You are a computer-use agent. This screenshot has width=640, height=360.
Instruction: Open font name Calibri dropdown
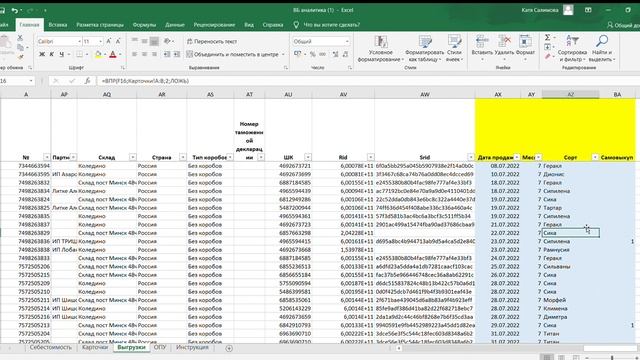(x=79, y=41)
